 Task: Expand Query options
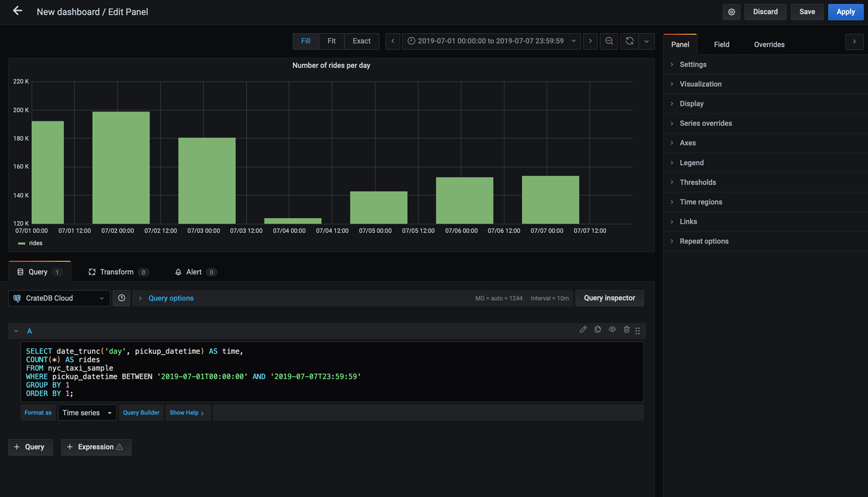pos(171,298)
